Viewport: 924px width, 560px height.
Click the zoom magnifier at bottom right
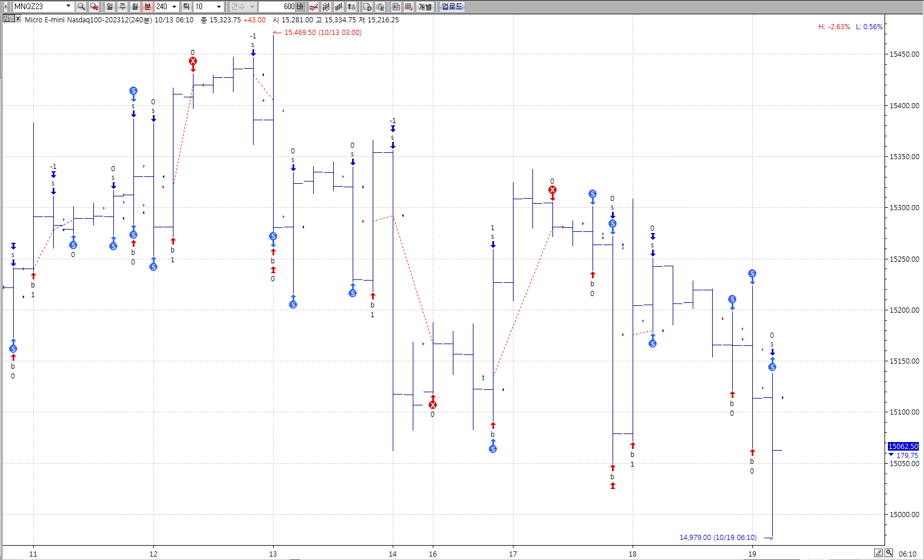[x=889, y=553]
